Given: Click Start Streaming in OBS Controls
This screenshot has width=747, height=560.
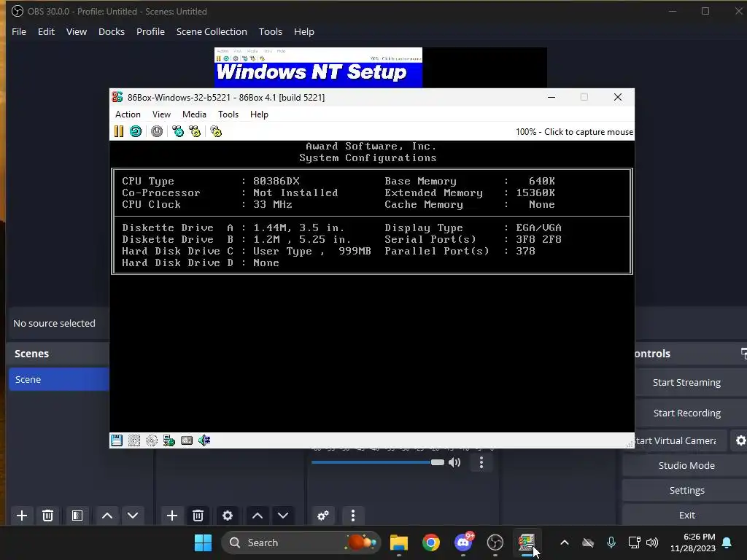Looking at the screenshot, I should tap(686, 382).
